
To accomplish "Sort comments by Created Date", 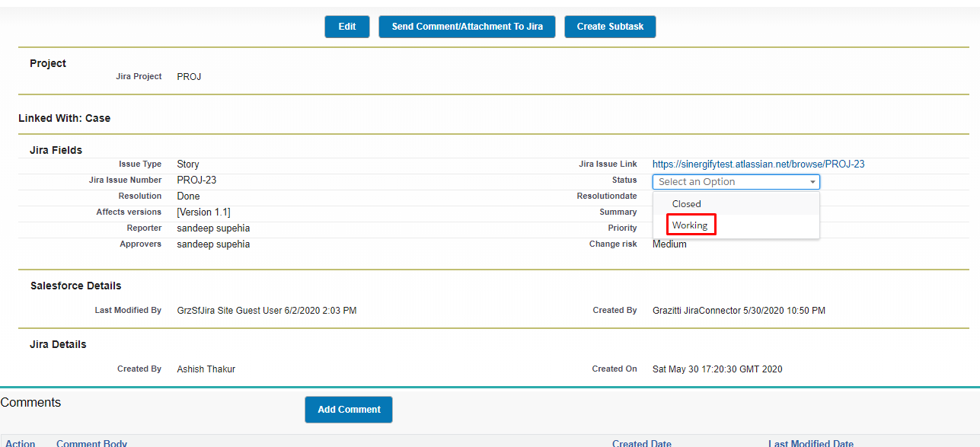I will [640, 443].
